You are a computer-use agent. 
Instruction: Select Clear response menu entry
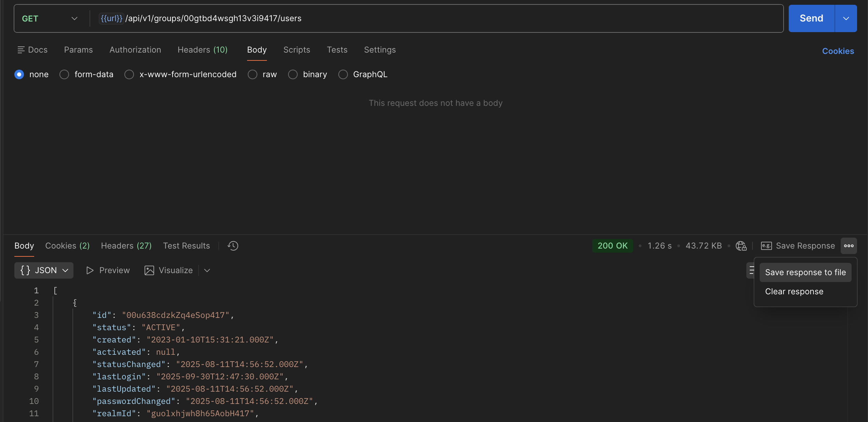(x=794, y=292)
